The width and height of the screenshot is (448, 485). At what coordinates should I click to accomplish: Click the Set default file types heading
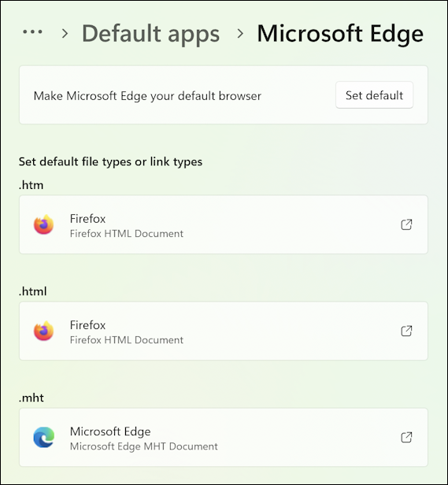110,161
